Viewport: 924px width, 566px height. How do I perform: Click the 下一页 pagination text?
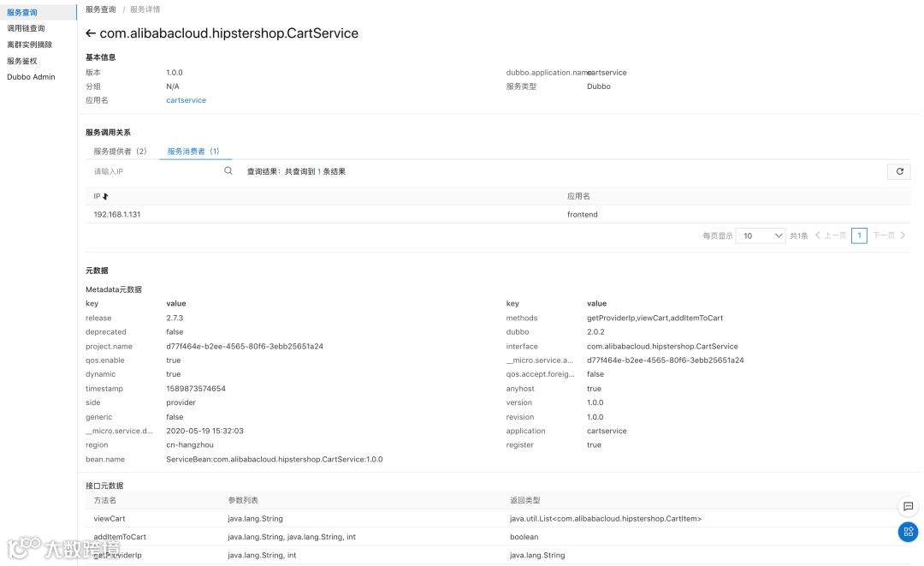883,235
